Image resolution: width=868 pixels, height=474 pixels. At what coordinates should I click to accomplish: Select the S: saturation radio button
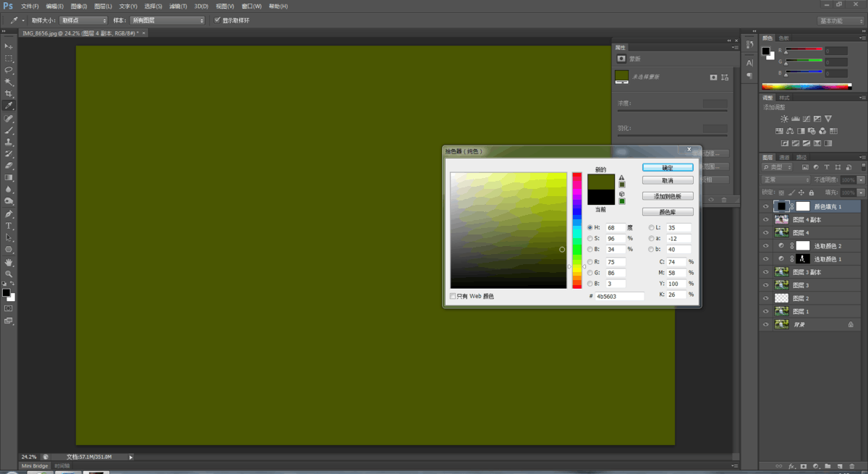tap(590, 238)
